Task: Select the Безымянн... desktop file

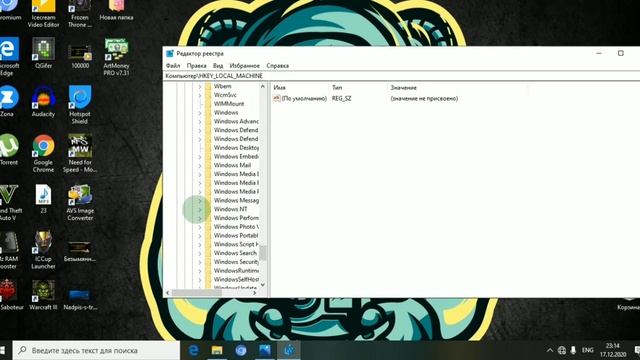Action: tap(80, 250)
